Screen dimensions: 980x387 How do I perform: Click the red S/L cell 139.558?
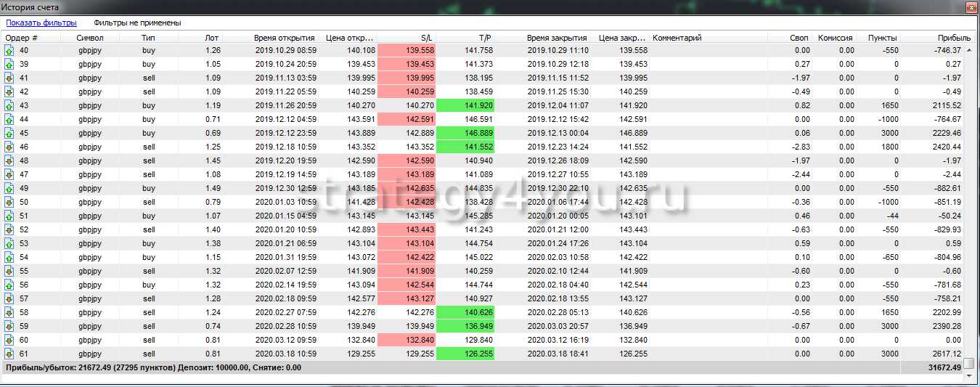coord(407,51)
